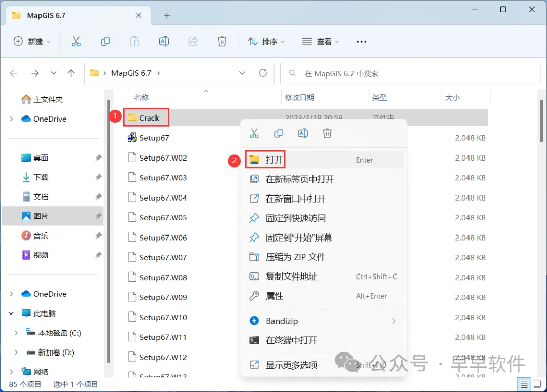The image size is (547, 392).
Task: Choose 在新窗口中打开
Action: pos(323,199)
